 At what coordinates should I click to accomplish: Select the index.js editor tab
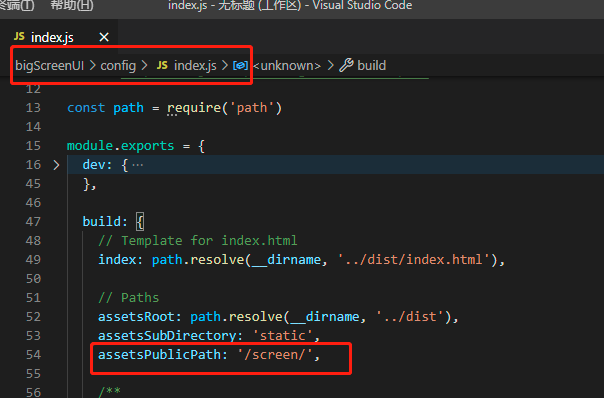click(60, 37)
